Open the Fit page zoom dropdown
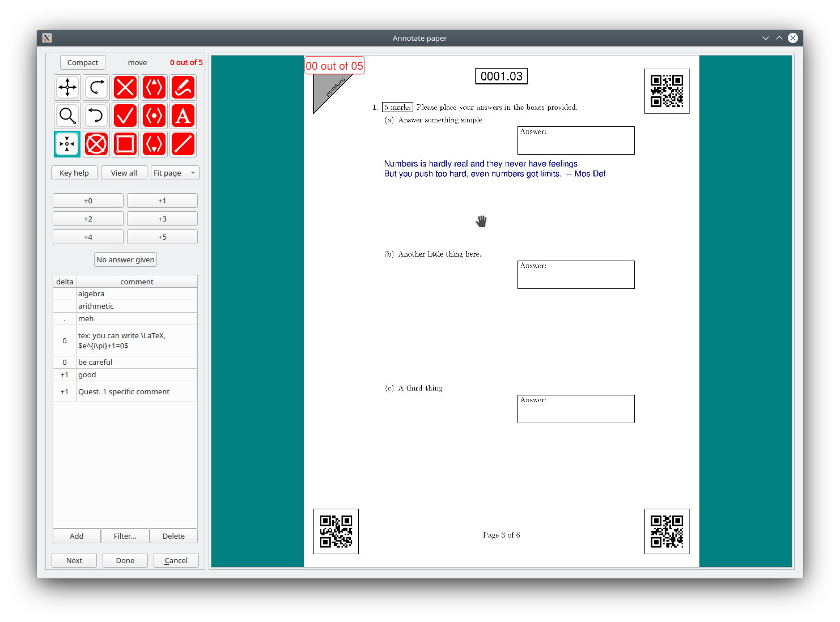The width and height of the screenshot is (840, 622). [x=175, y=173]
